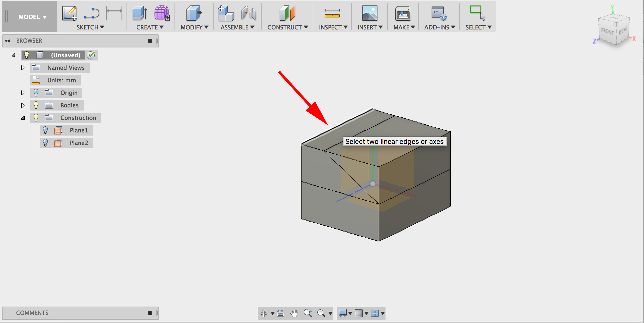Open the SKETCH menu
Viewport: 644px width, 323px height.
pos(90,27)
